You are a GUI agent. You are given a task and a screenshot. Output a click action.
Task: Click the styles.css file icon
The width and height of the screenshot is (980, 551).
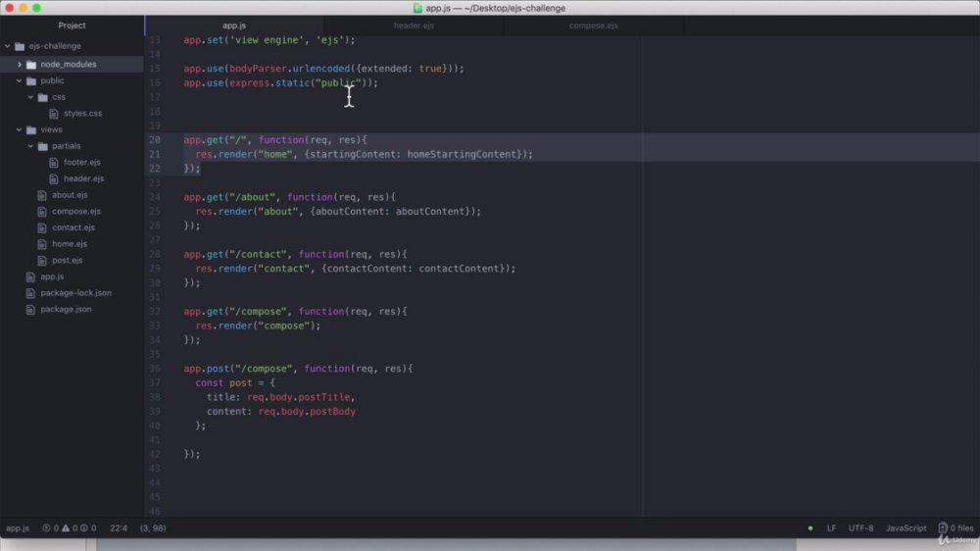[x=54, y=113]
